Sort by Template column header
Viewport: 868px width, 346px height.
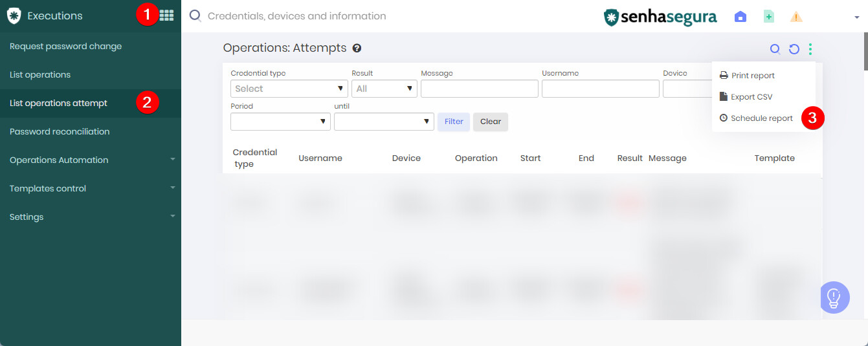pyautogui.click(x=775, y=158)
